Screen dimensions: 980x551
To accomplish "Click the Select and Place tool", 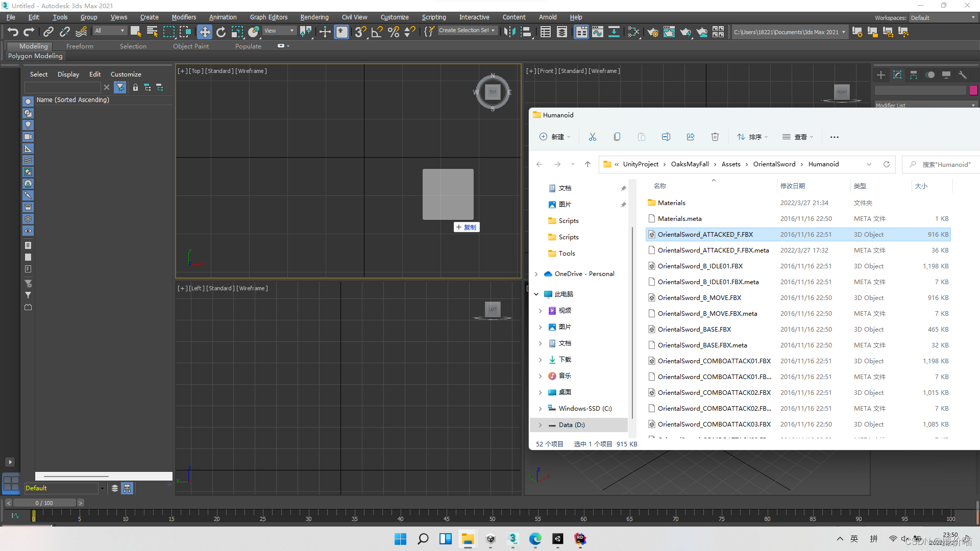I will (254, 32).
